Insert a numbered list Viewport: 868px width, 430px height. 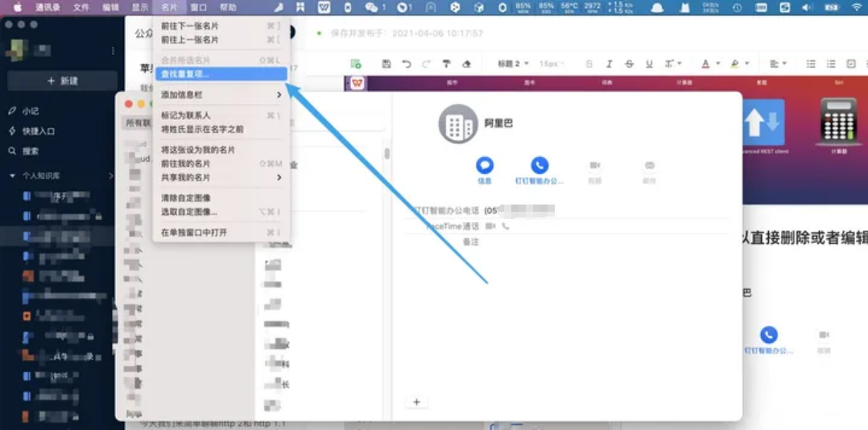point(831,64)
